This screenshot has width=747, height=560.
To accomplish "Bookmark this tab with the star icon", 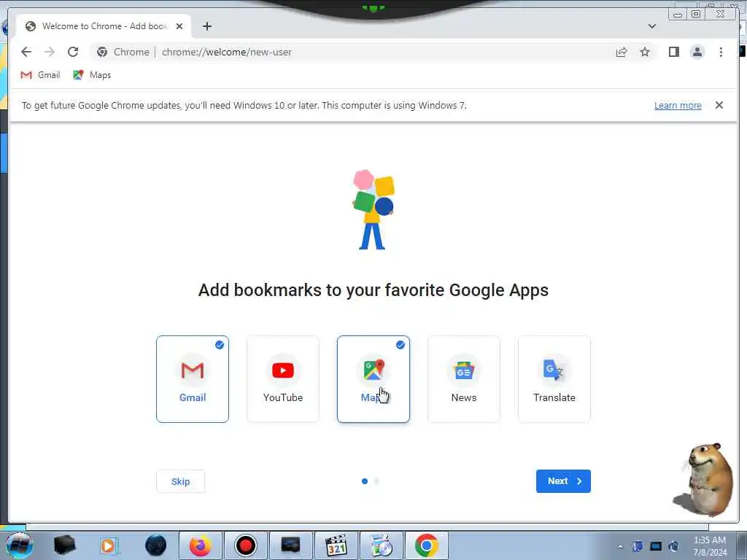I will (x=645, y=52).
